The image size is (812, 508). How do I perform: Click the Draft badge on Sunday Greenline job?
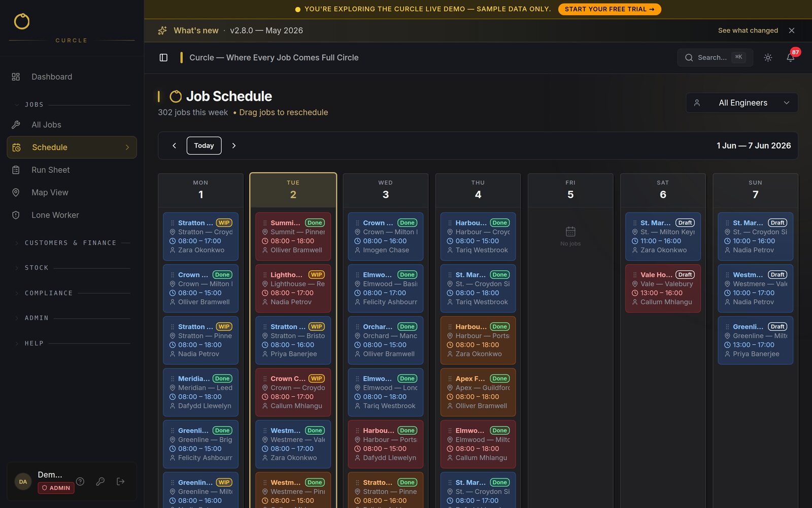tap(777, 327)
